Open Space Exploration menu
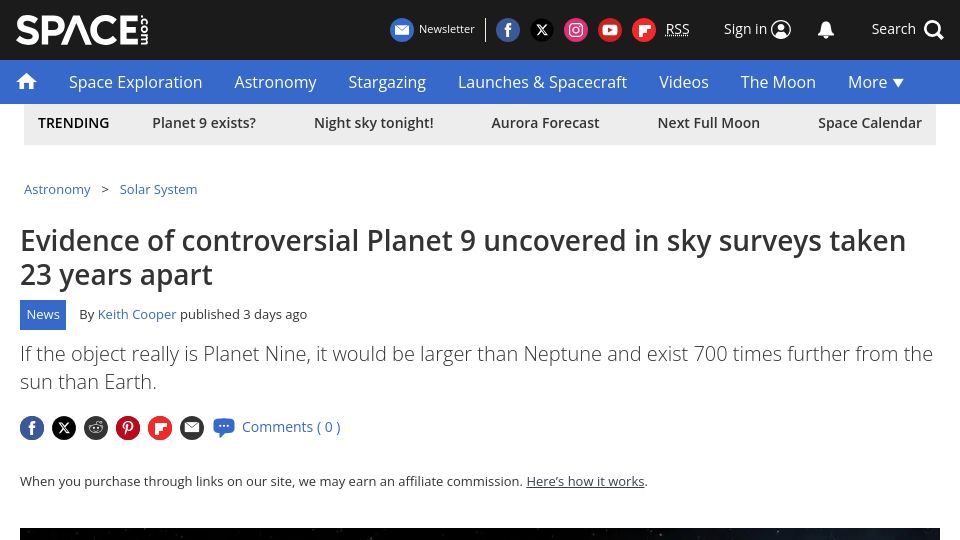 [x=135, y=82]
